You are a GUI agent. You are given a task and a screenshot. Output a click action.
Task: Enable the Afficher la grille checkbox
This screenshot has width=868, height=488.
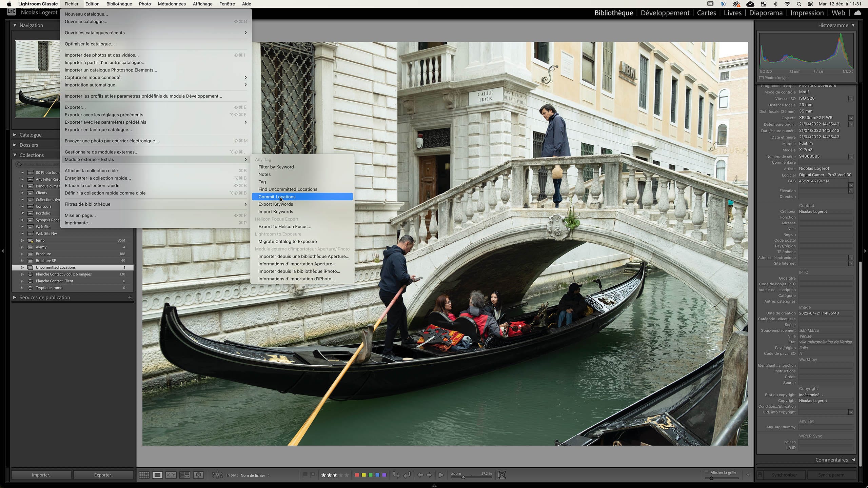(707, 472)
